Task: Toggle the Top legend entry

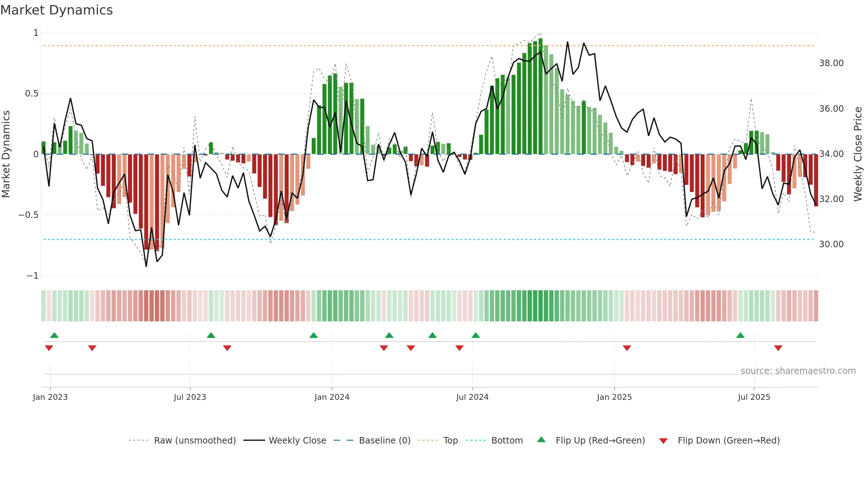Action: [438, 440]
